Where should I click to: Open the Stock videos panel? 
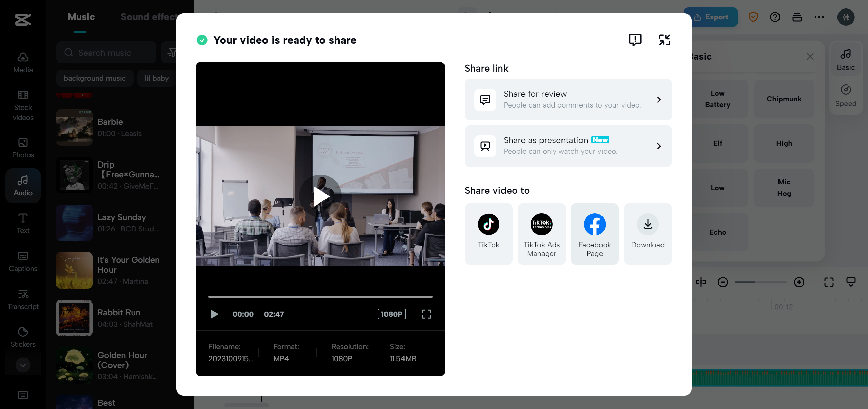tap(23, 105)
